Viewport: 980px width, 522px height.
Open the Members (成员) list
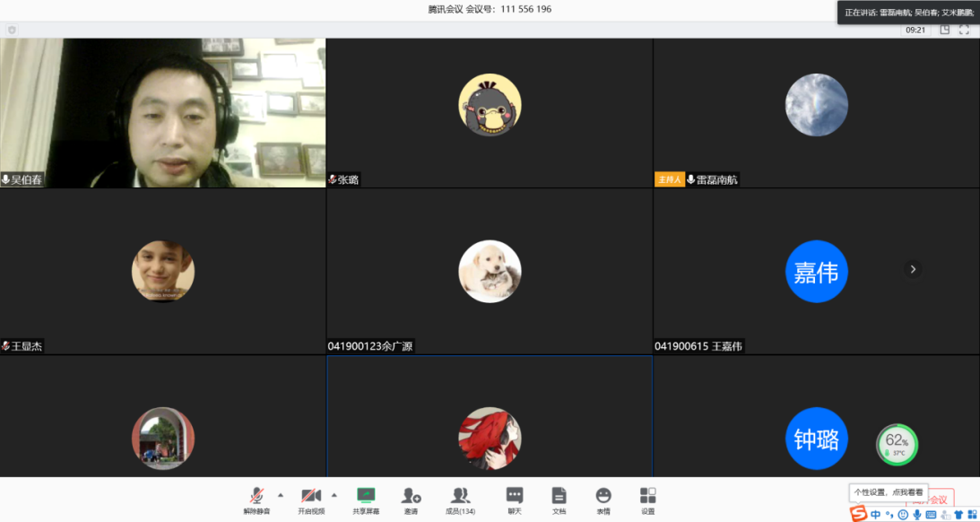[x=460, y=499]
